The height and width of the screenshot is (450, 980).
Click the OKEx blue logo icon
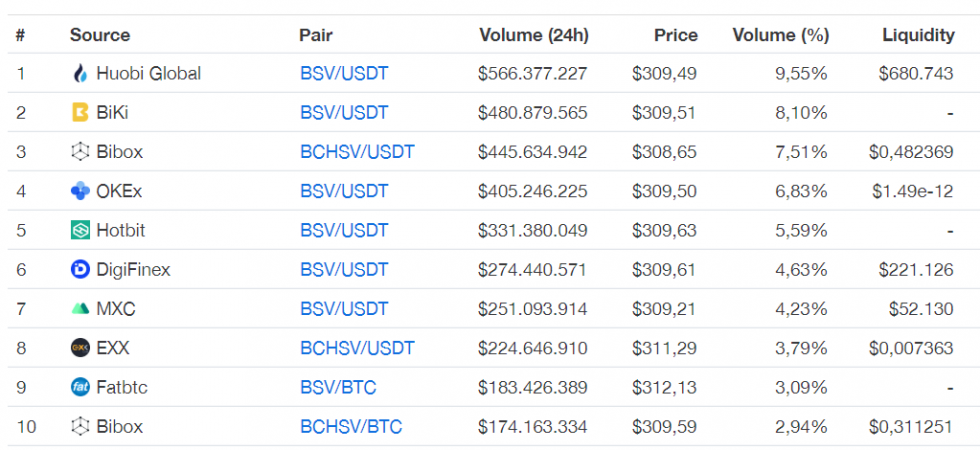[81, 191]
